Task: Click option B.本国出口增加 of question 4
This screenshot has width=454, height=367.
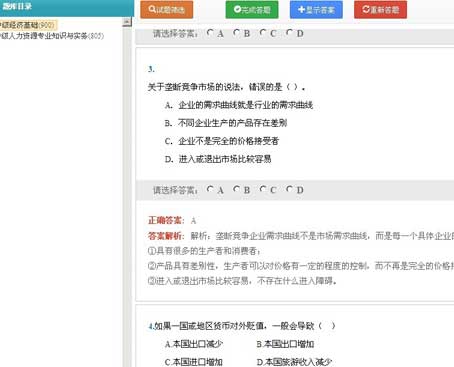Action: tap(285, 344)
